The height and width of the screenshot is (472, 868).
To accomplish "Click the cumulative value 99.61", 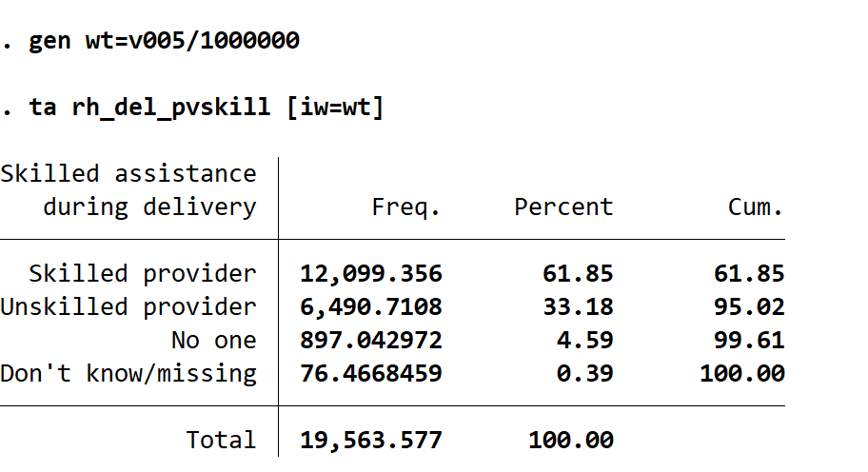I will [x=749, y=341].
